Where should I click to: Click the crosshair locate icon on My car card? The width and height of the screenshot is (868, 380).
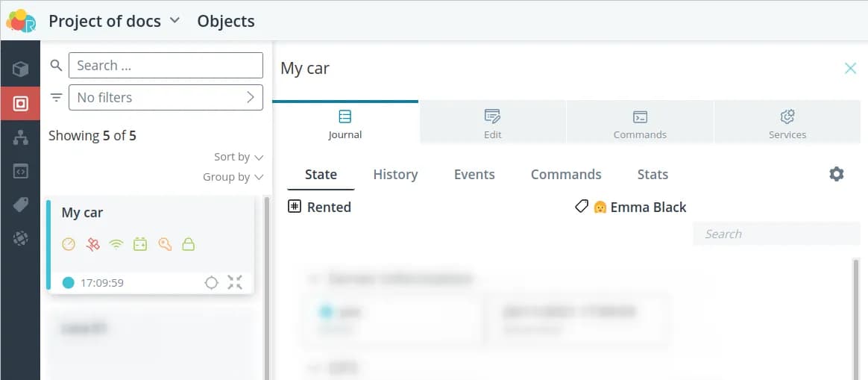click(211, 282)
